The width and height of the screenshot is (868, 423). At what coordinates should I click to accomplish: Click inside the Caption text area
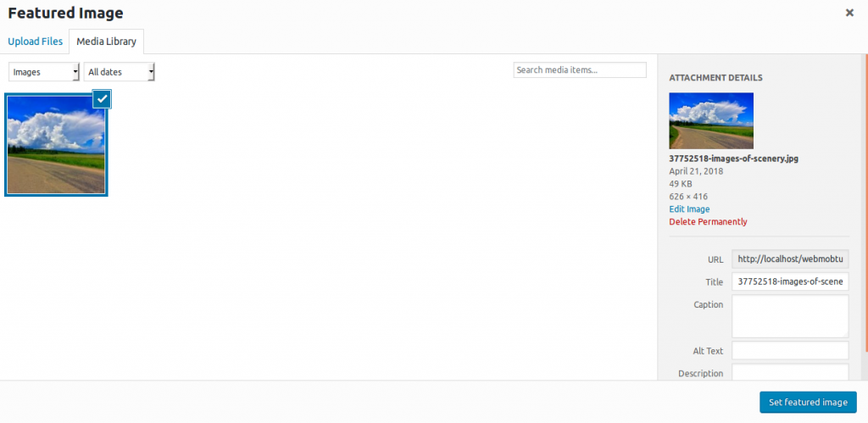790,316
